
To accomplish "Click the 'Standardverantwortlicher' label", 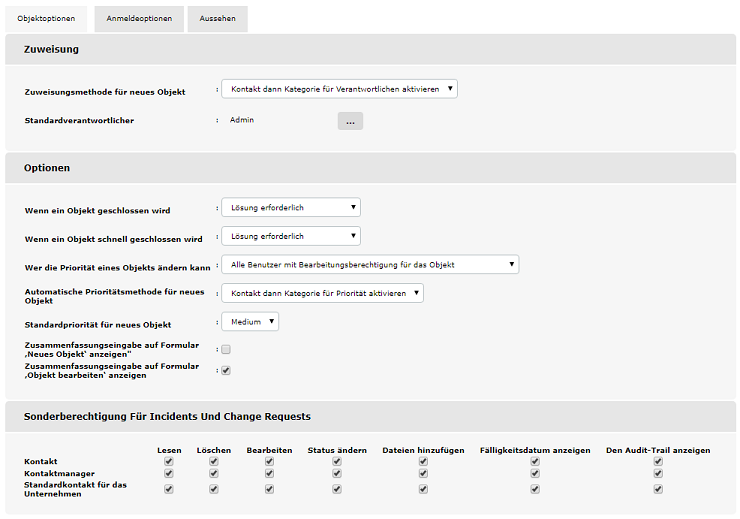I will coord(79,120).
